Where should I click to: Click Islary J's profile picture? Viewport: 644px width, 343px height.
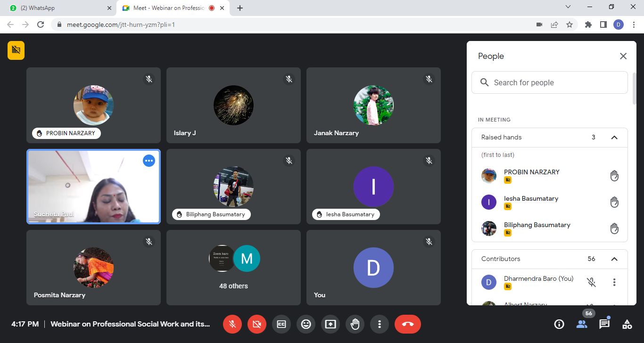tap(233, 105)
